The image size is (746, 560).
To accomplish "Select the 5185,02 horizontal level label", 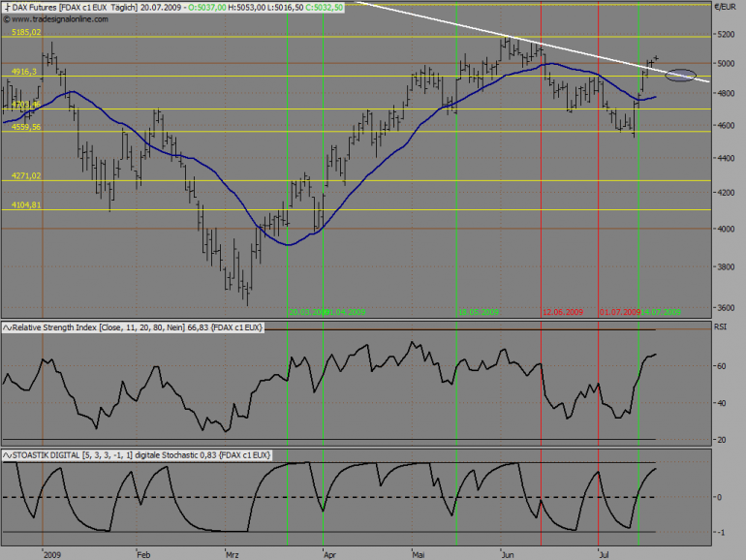I will pos(26,32).
